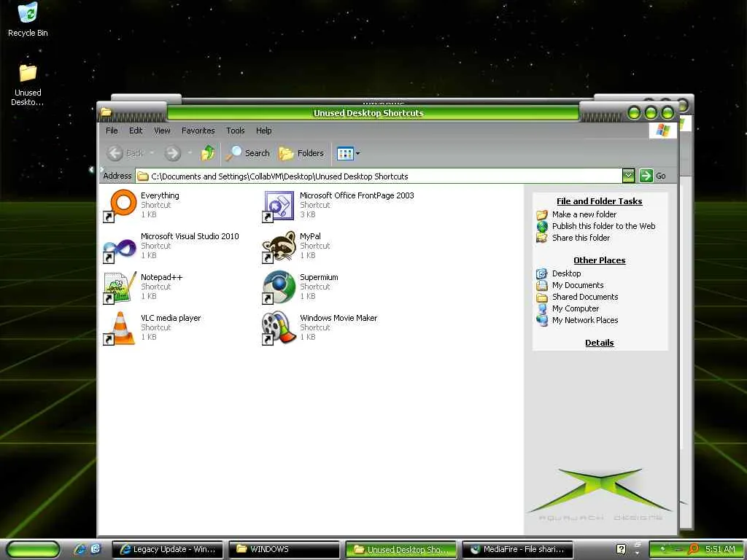Click the Windows flag logo in the menu bar
747x560 pixels.
tap(662, 131)
